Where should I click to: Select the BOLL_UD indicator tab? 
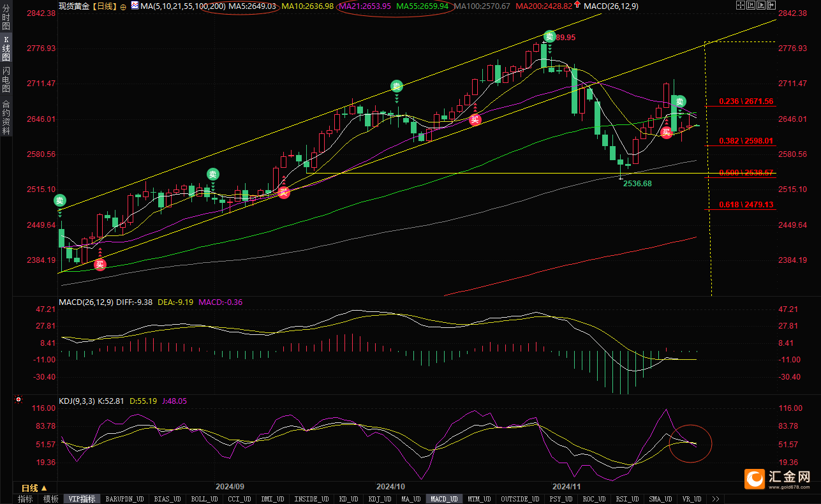[204, 499]
